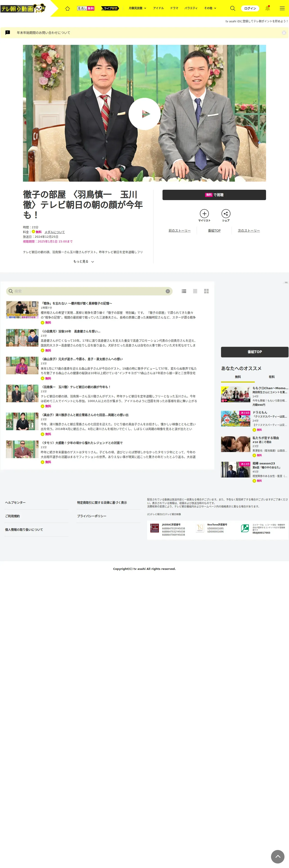Clear the episode search field

pos(167,291)
